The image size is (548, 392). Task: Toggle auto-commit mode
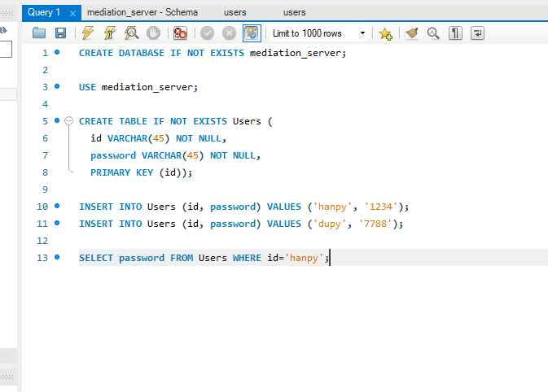(x=252, y=33)
